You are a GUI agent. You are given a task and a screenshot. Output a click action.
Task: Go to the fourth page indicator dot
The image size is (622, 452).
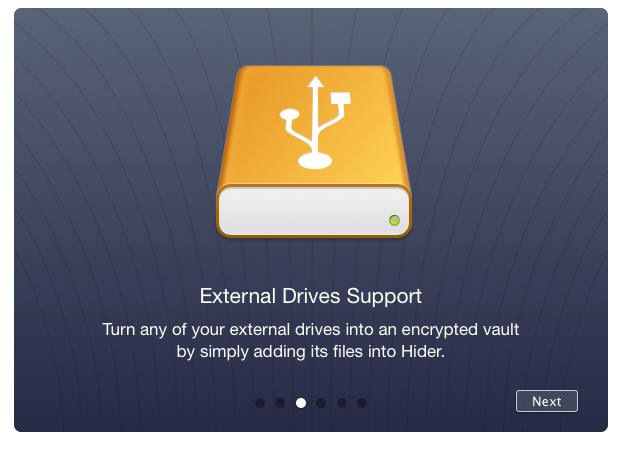tap(321, 403)
